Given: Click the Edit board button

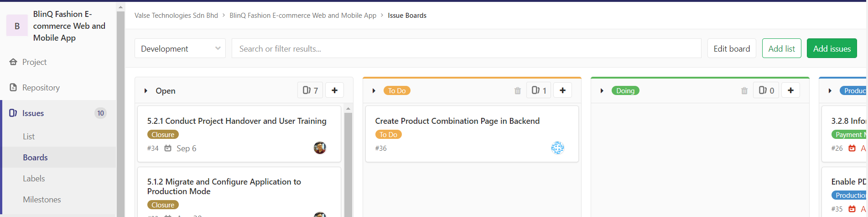Looking at the screenshot, I should [x=731, y=48].
